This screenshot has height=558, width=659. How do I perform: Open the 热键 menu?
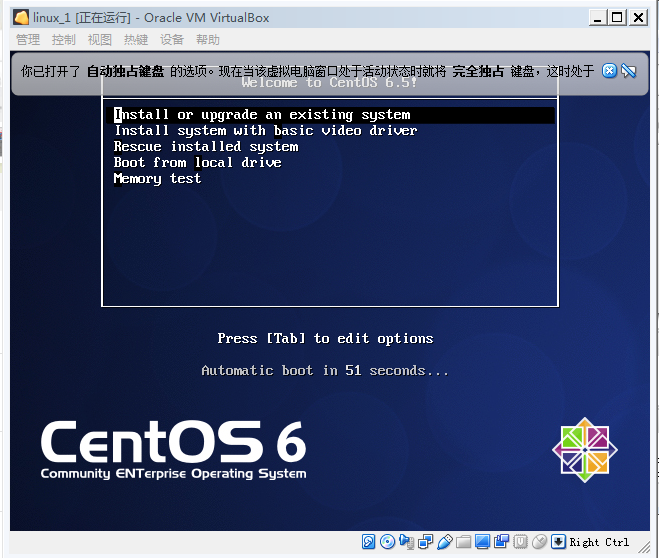tap(136, 39)
